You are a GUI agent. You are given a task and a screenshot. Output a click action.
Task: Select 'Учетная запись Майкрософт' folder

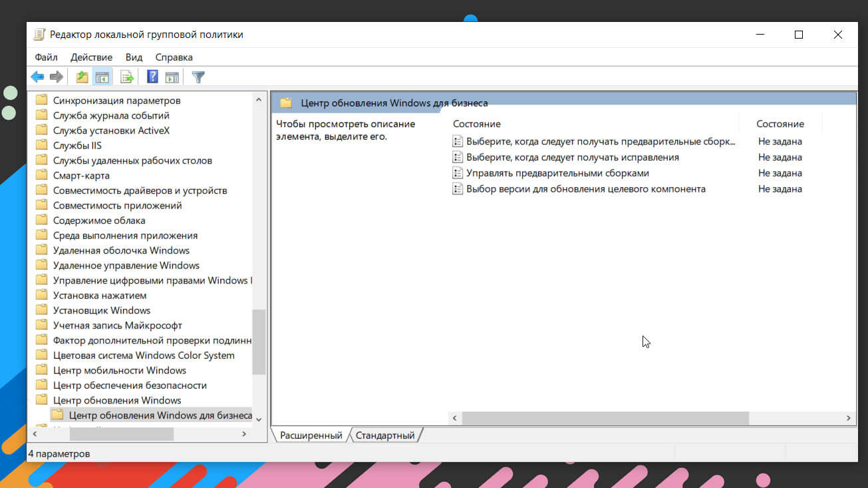117,325
